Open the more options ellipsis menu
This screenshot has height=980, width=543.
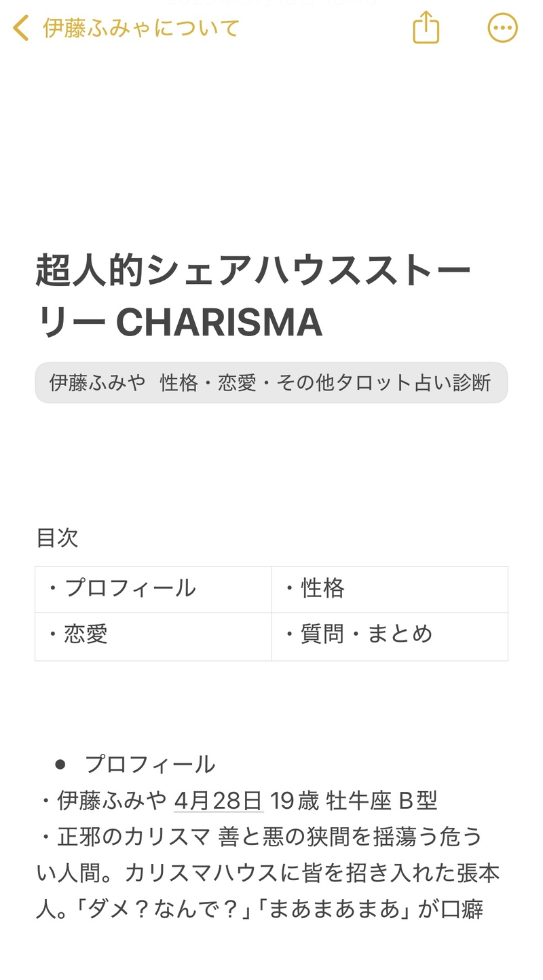click(x=502, y=29)
